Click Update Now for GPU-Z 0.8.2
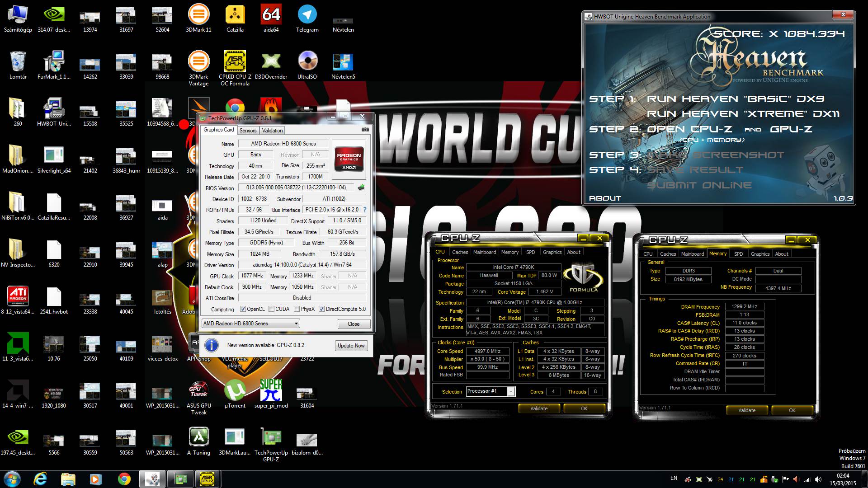The width and height of the screenshot is (868, 488). click(x=351, y=346)
